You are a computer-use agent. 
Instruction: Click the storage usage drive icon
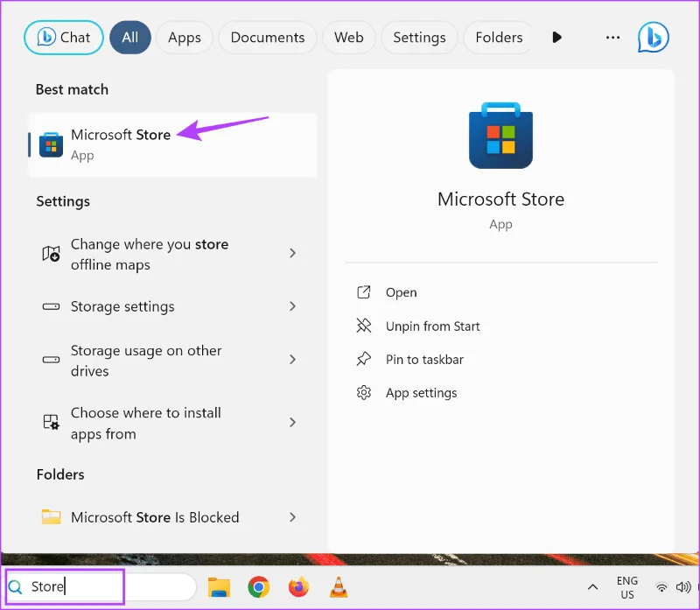point(51,360)
